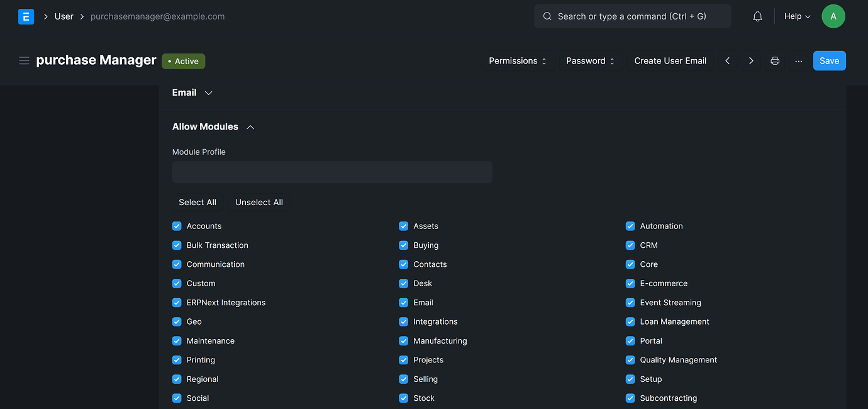Collapse the Allow Modules section
The width and height of the screenshot is (868, 409).
pyautogui.click(x=250, y=126)
